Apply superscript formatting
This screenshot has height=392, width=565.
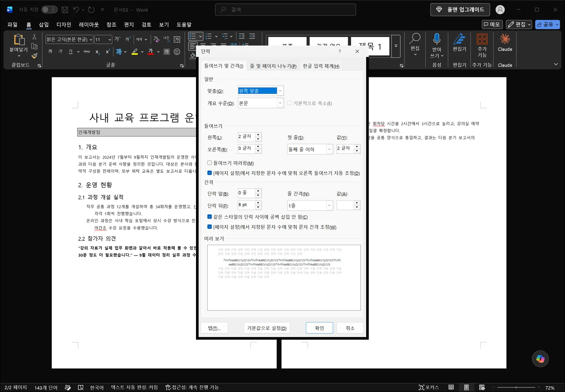coord(108,52)
